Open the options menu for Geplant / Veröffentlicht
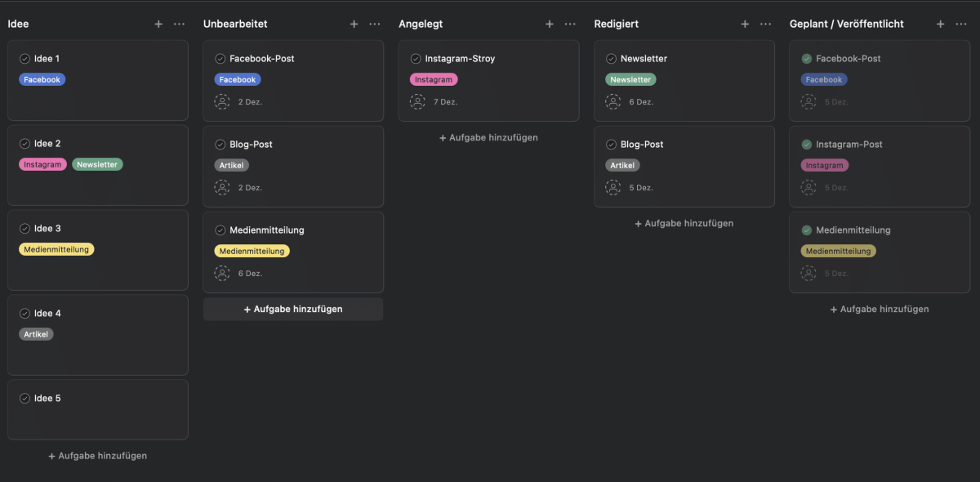Viewport: 980px width, 482px height. click(960, 24)
